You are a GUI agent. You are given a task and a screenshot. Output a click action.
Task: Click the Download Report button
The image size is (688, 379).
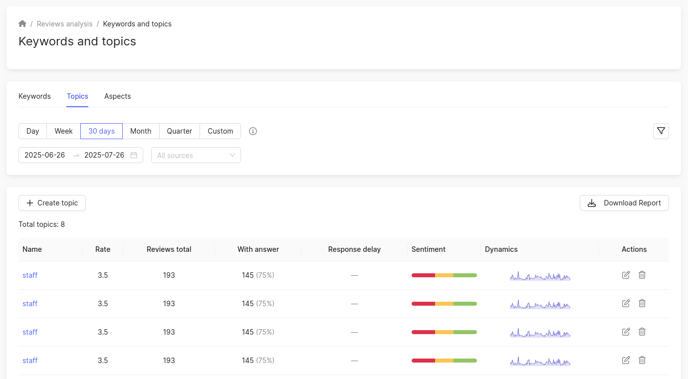624,203
